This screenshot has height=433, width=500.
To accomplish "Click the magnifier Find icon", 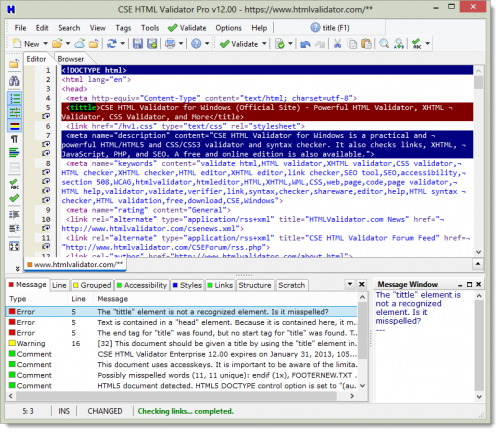I will (x=384, y=43).
